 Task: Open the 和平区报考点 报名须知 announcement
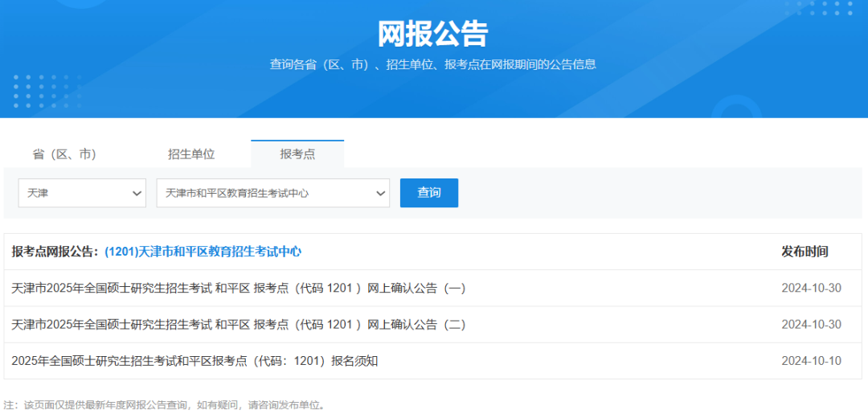(x=194, y=361)
